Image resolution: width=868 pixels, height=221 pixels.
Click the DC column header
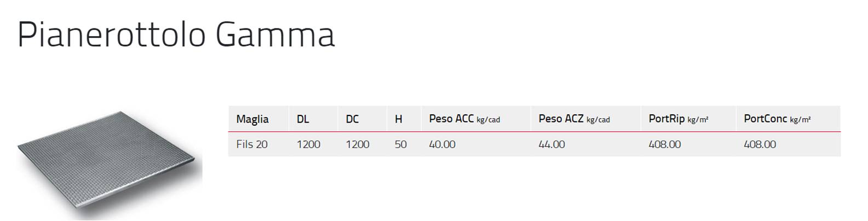[352, 119]
